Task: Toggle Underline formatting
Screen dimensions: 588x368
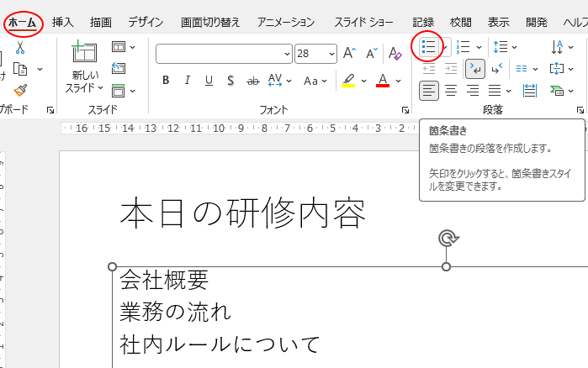Action: click(x=209, y=80)
